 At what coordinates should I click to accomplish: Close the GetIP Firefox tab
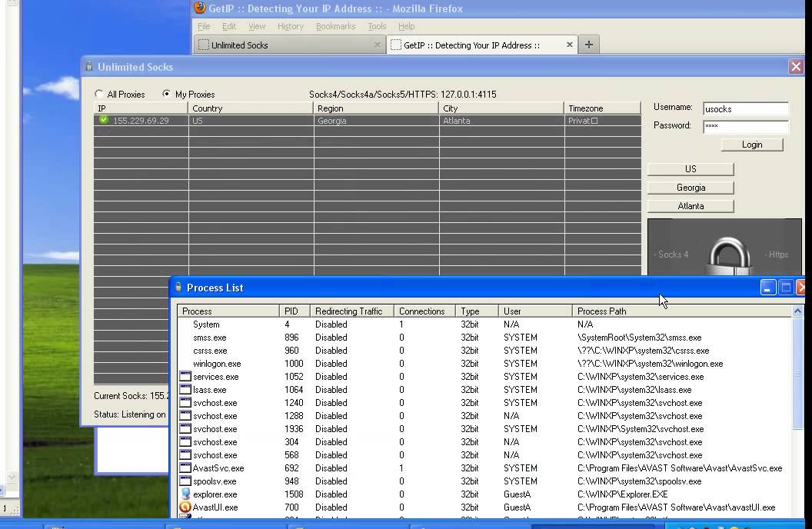570,45
